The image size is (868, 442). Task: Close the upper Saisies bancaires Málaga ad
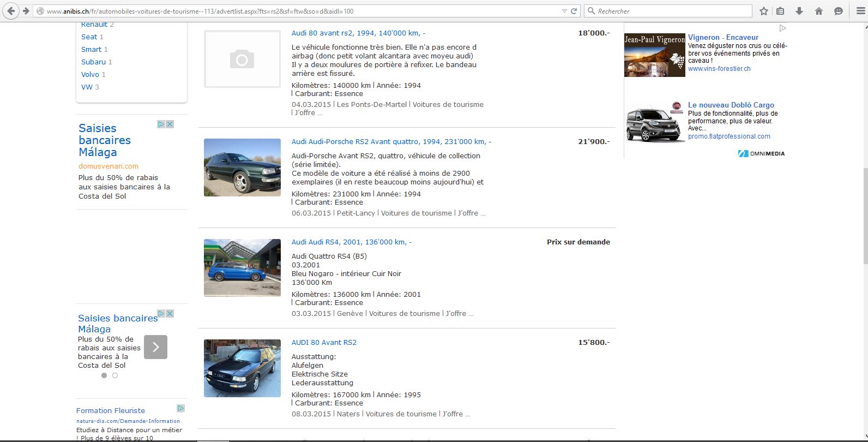pyautogui.click(x=170, y=124)
